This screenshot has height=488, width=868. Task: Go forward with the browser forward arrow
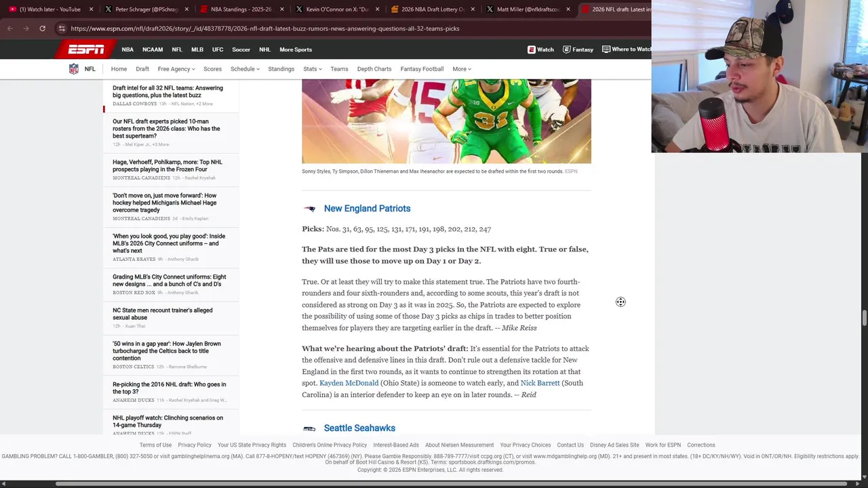pos(26,28)
